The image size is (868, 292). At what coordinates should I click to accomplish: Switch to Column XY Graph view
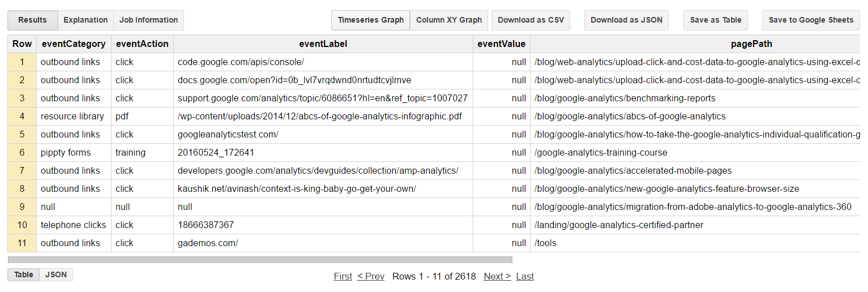click(448, 20)
